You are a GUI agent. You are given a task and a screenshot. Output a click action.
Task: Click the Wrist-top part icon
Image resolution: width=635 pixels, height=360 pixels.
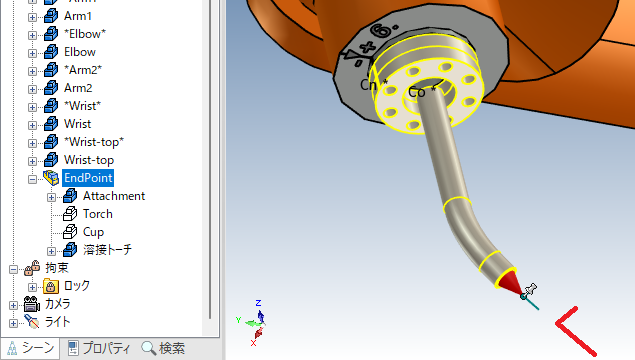click(x=51, y=160)
